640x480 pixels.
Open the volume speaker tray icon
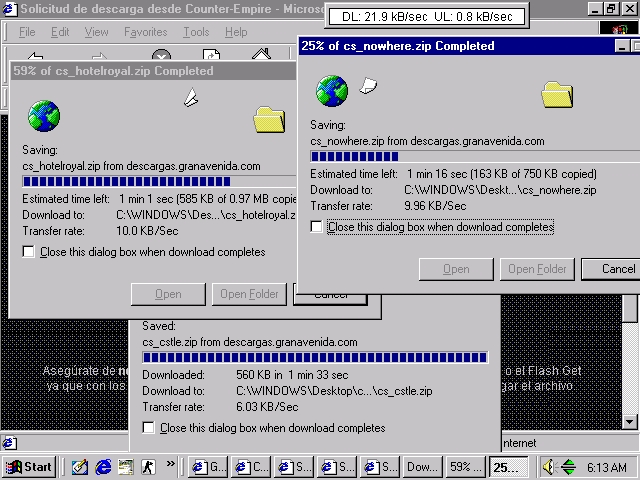[x=549, y=466]
